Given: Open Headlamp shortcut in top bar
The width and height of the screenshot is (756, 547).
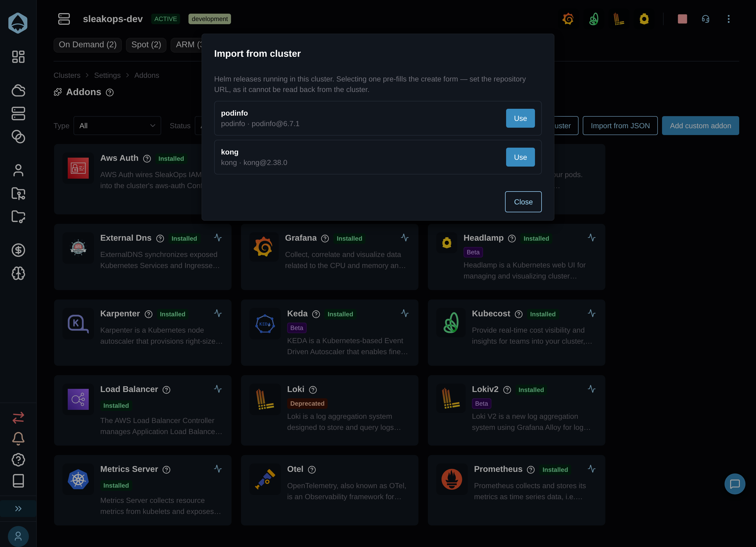Looking at the screenshot, I should pyautogui.click(x=644, y=19).
